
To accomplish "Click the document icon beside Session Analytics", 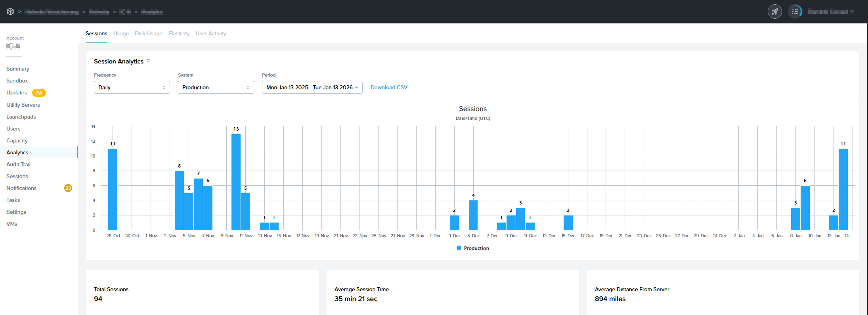I will [x=149, y=61].
